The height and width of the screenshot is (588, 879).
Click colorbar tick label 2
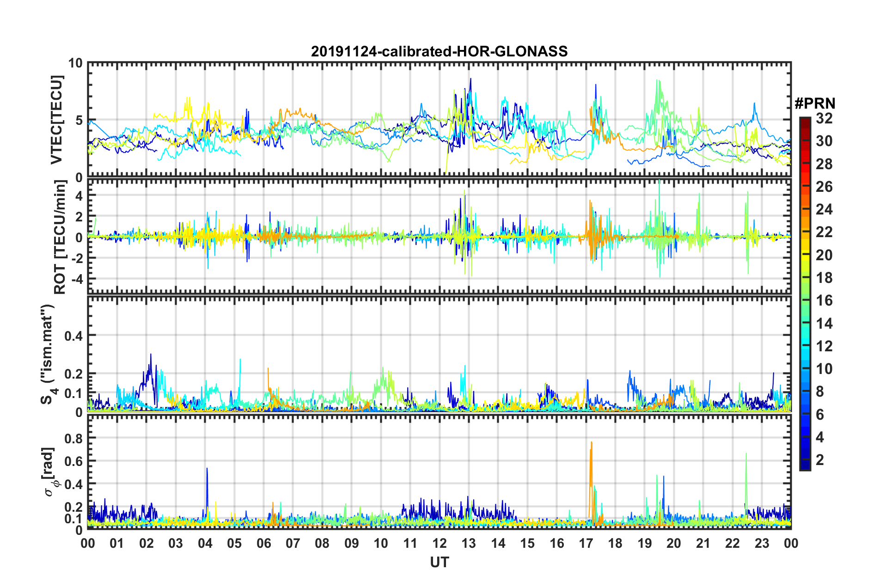820,460
